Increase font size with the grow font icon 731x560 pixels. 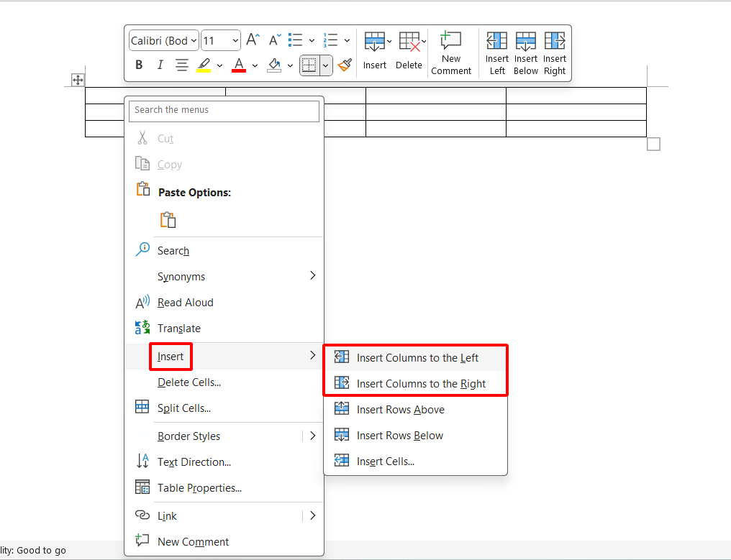(x=253, y=40)
